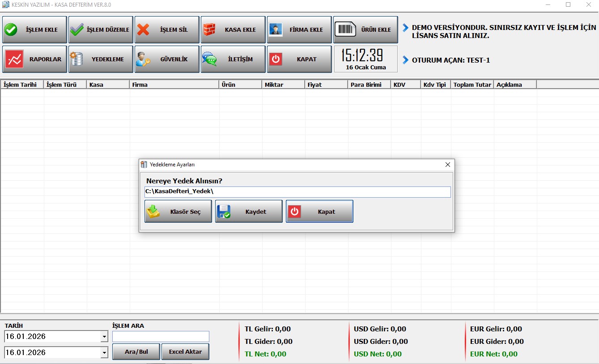Sort by the Toplam Tutar column header

tap(472, 85)
